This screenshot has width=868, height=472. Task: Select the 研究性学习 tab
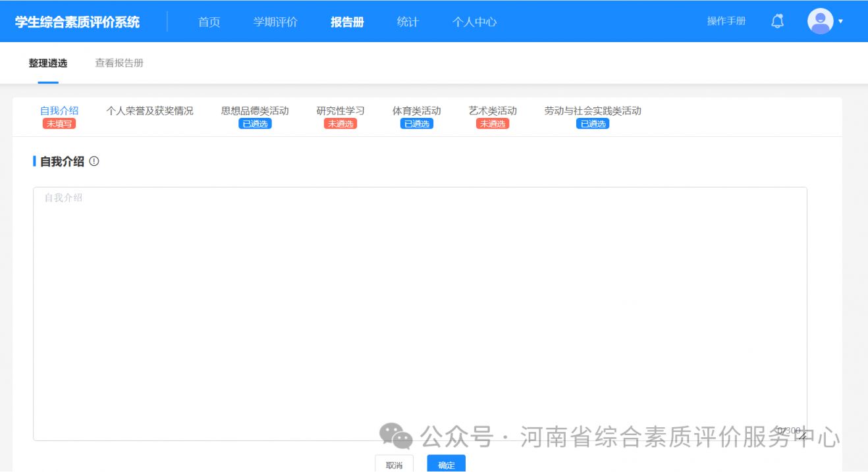click(x=340, y=111)
